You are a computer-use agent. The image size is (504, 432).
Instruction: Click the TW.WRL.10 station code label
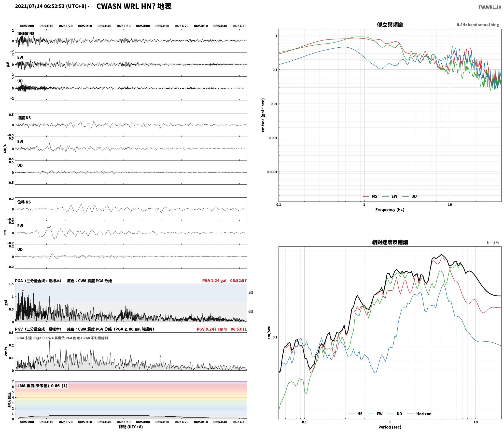490,7
